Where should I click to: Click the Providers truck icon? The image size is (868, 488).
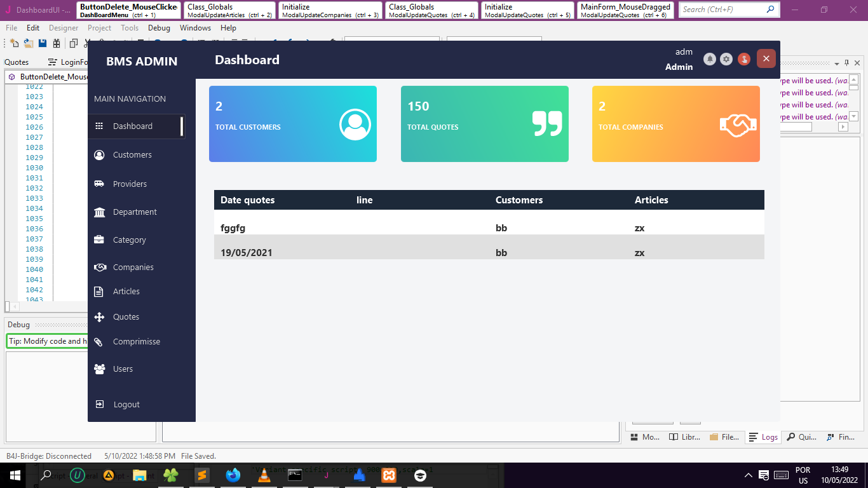point(99,184)
